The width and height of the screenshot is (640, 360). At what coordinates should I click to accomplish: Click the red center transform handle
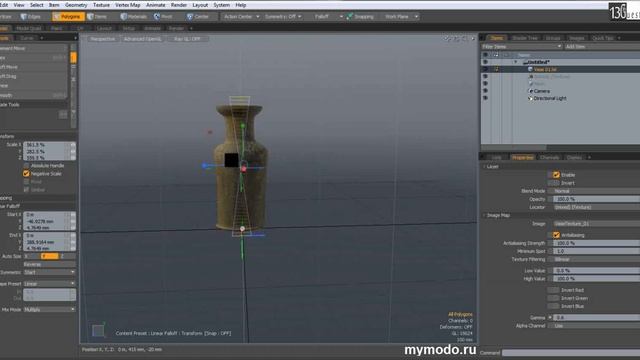pos(244,168)
